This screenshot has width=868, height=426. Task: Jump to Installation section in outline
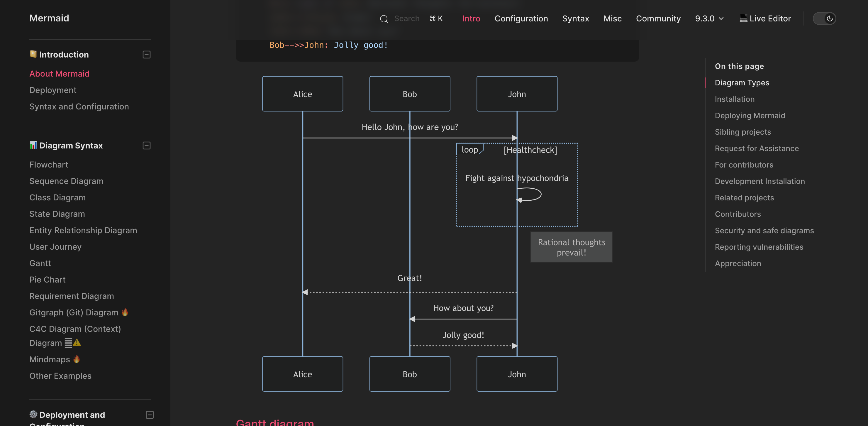(734, 99)
